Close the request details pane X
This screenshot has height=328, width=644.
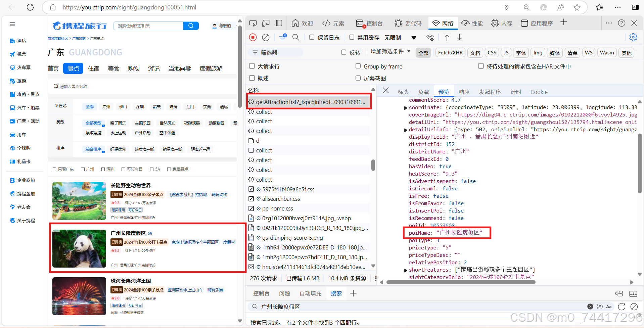click(386, 91)
